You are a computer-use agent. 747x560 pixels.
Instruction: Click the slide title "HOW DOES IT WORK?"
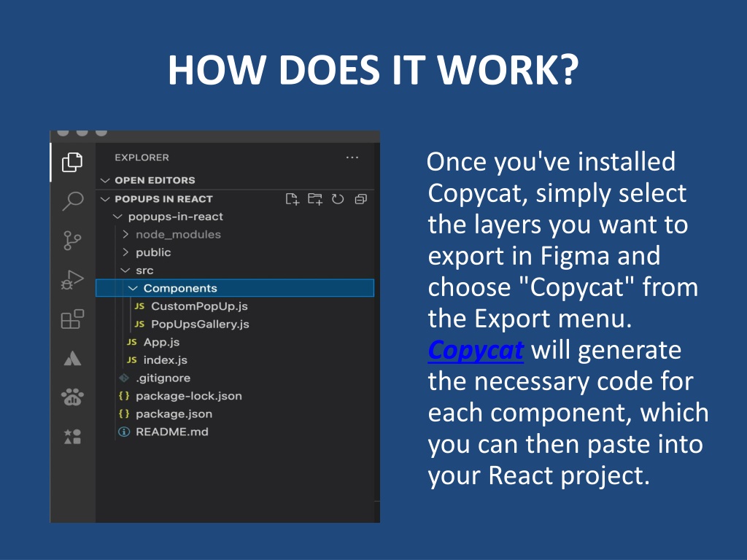[373, 70]
